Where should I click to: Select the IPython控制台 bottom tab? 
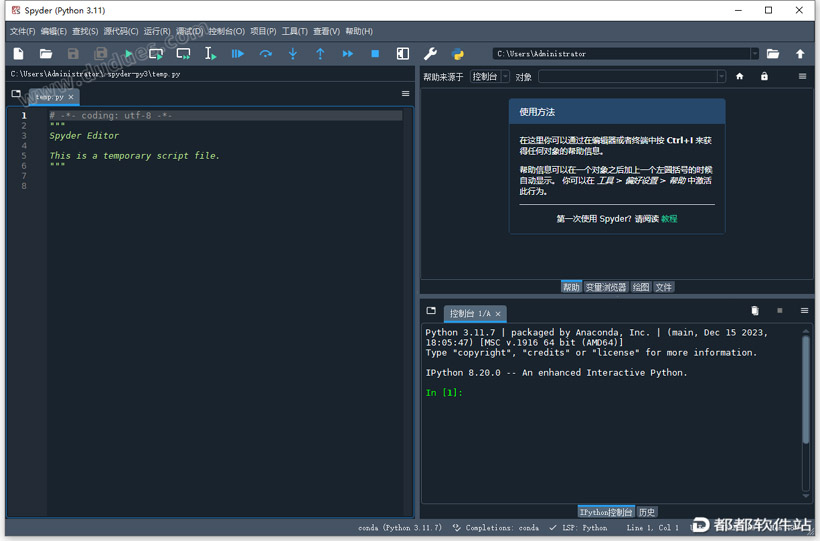[x=606, y=512]
